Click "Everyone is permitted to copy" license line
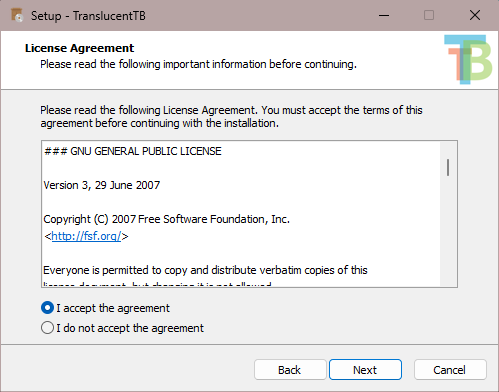Viewport: 499px width, 392px height. pyautogui.click(x=205, y=270)
